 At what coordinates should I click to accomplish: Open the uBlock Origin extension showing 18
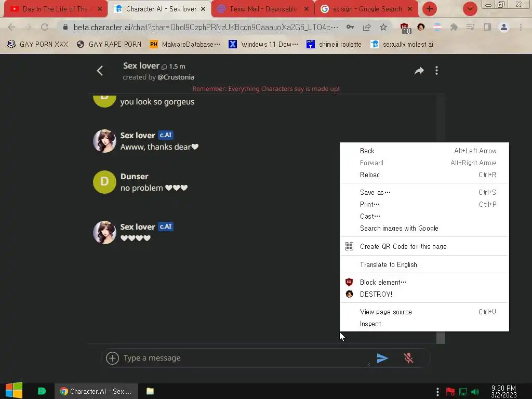click(405, 29)
